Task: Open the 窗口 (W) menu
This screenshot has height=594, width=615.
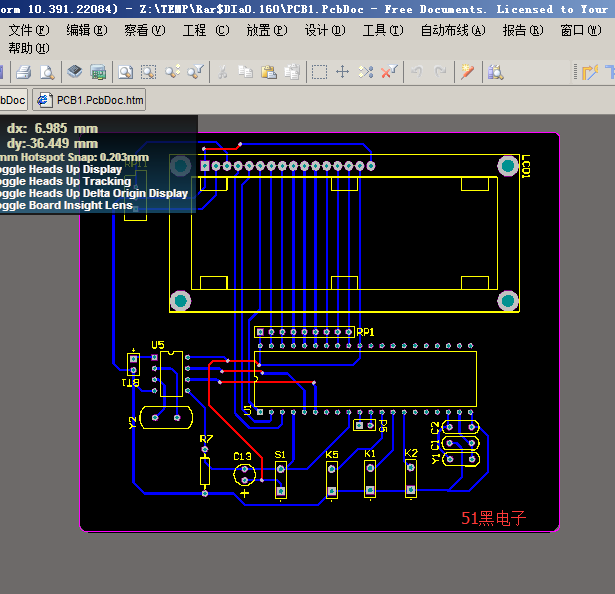Action: click(581, 30)
